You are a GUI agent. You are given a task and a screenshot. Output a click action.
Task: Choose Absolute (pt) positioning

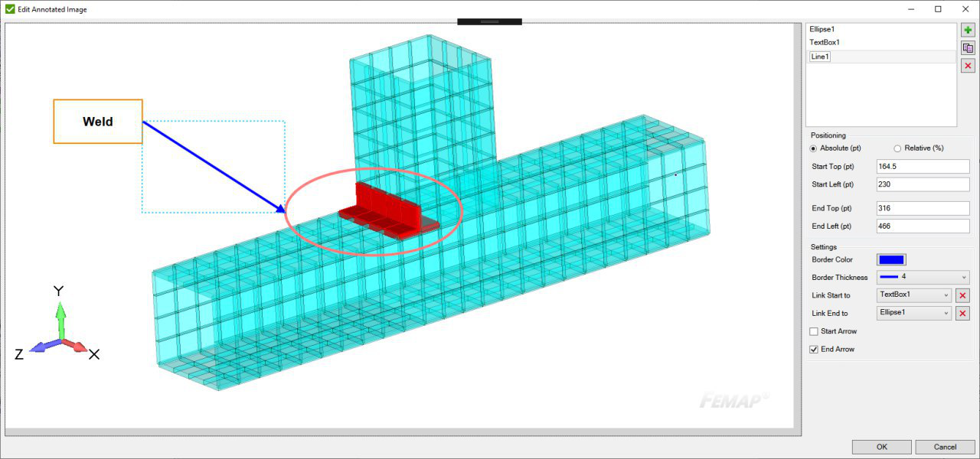[836, 148]
